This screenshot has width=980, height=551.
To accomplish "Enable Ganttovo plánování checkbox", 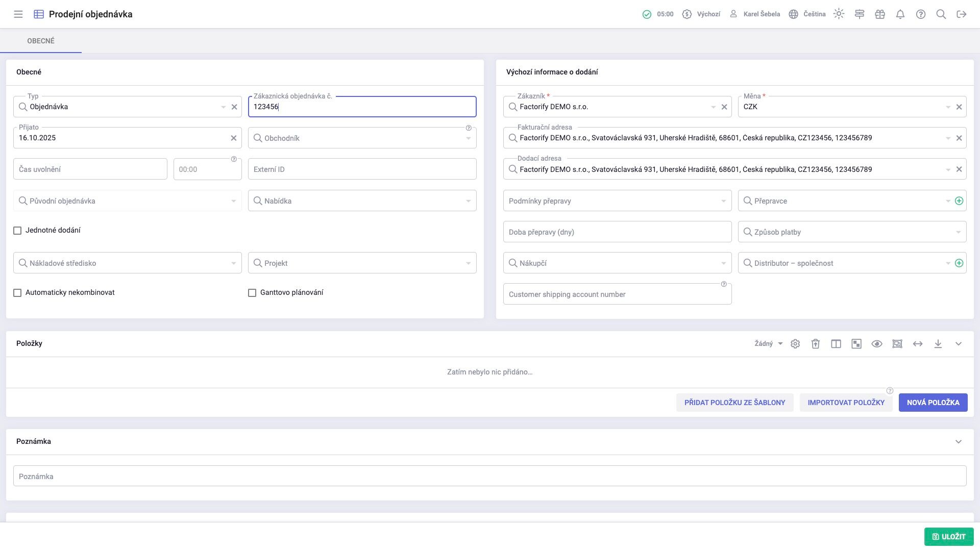I will (x=252, y=293).
